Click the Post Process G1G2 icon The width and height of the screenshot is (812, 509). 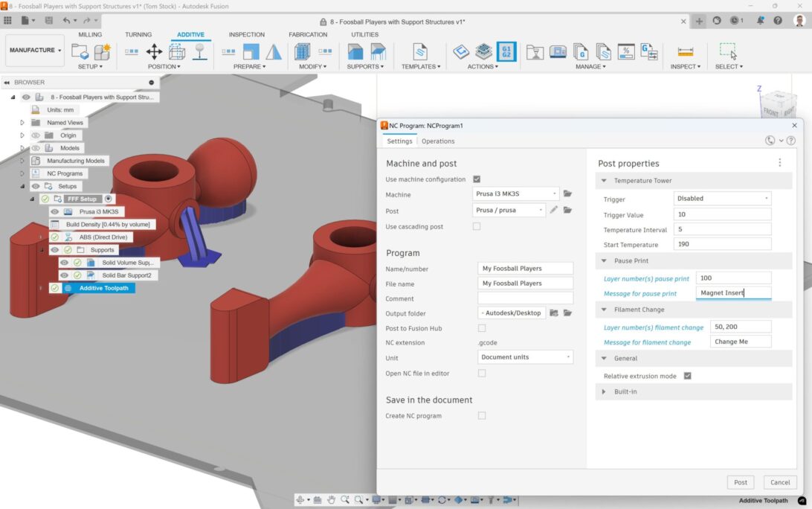[506, 51]
